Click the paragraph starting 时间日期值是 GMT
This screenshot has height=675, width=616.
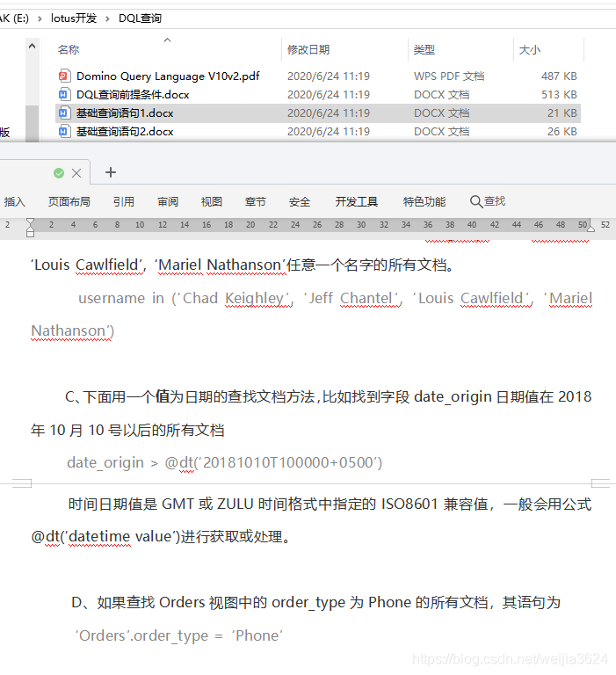(x=330, y=504)
